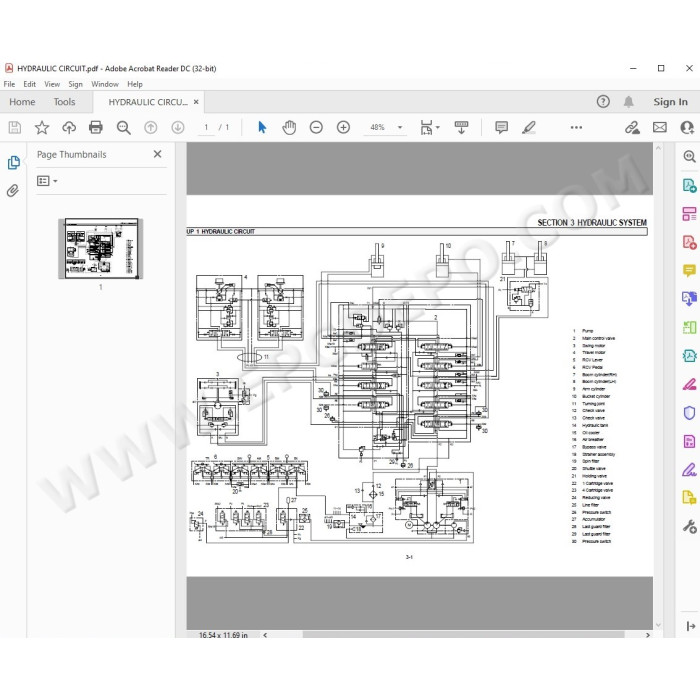Open search tool in right pane

689,156
